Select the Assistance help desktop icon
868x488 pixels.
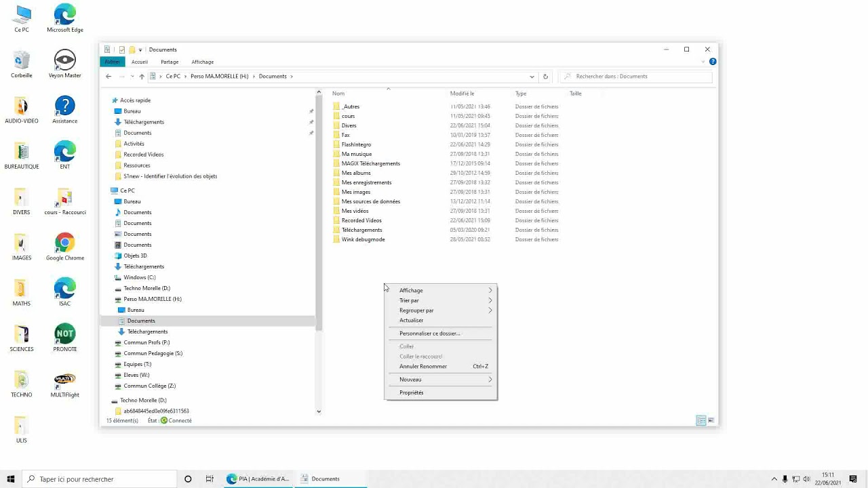(64, 110)
